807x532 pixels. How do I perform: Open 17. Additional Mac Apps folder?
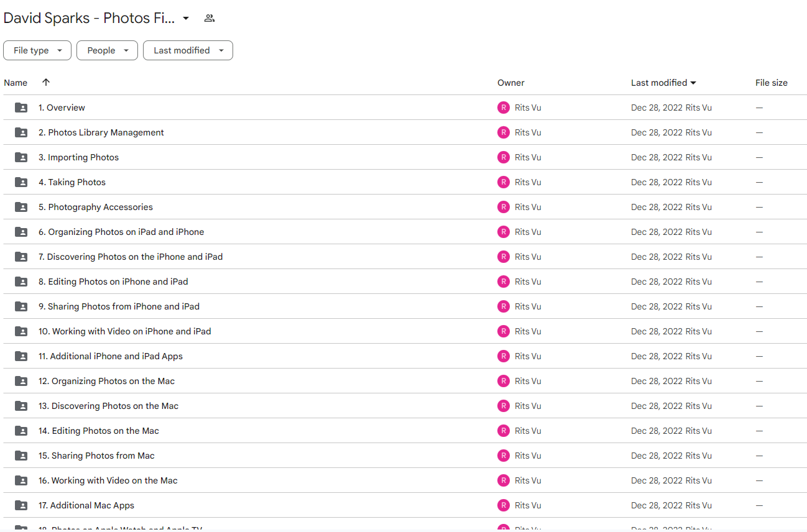[86, 505]
